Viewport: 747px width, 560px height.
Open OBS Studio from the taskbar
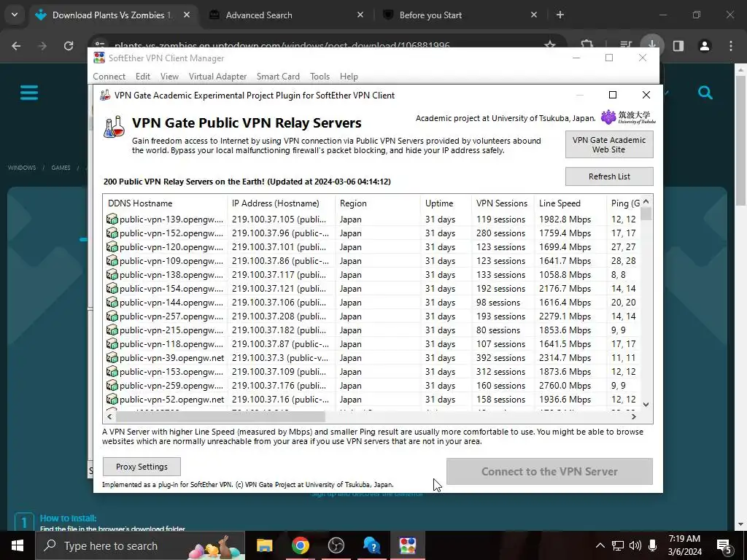click(x=336, y=545)
